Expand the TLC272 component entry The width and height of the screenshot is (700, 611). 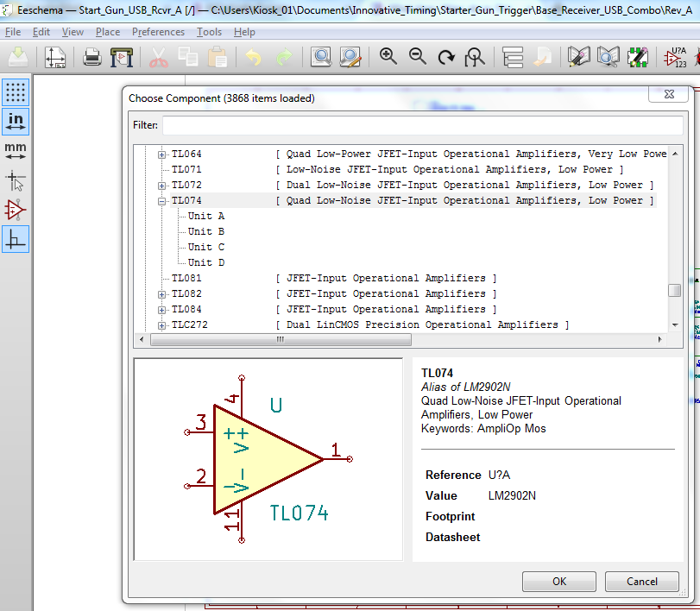(x=161, y=324)
